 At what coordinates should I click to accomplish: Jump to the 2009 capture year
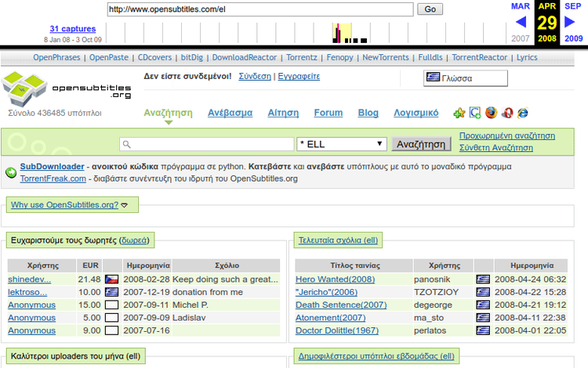(x=574, y=38)
